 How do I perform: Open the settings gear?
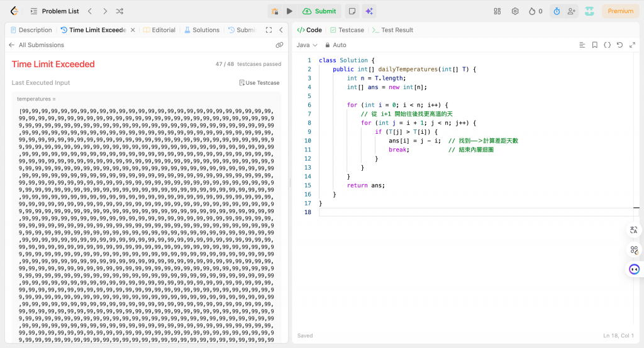tap(515, 11)
